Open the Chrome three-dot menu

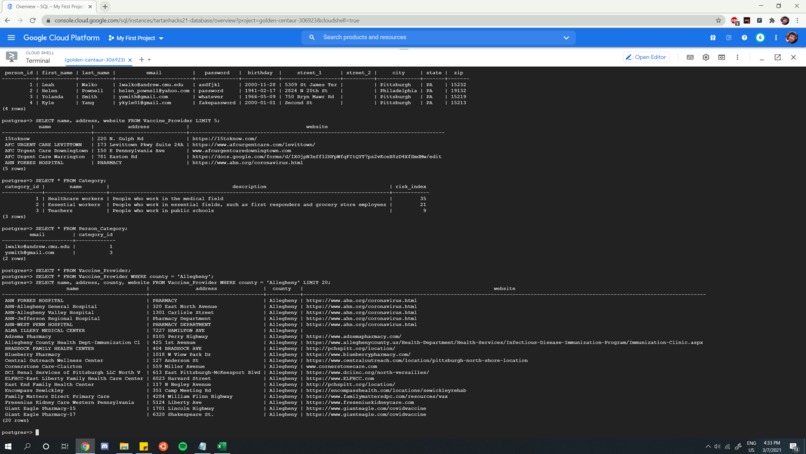[x=797, y=20]
